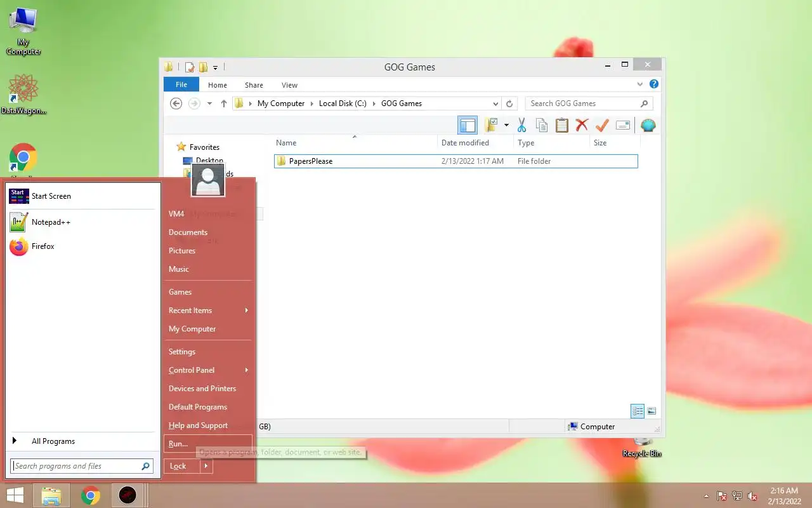Open the Customize Quick Access Toolbar dropdown
The image size is (812, 508).
(x=216, y=67)
